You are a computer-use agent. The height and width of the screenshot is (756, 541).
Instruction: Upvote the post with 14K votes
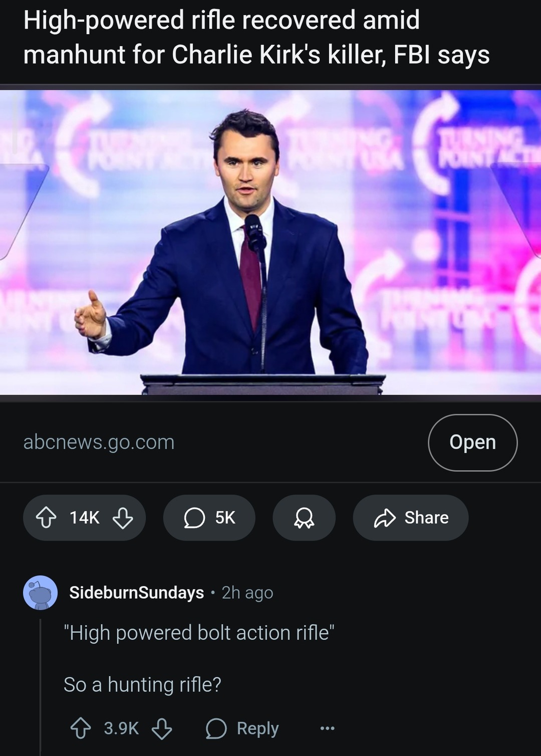coord(46,517)
